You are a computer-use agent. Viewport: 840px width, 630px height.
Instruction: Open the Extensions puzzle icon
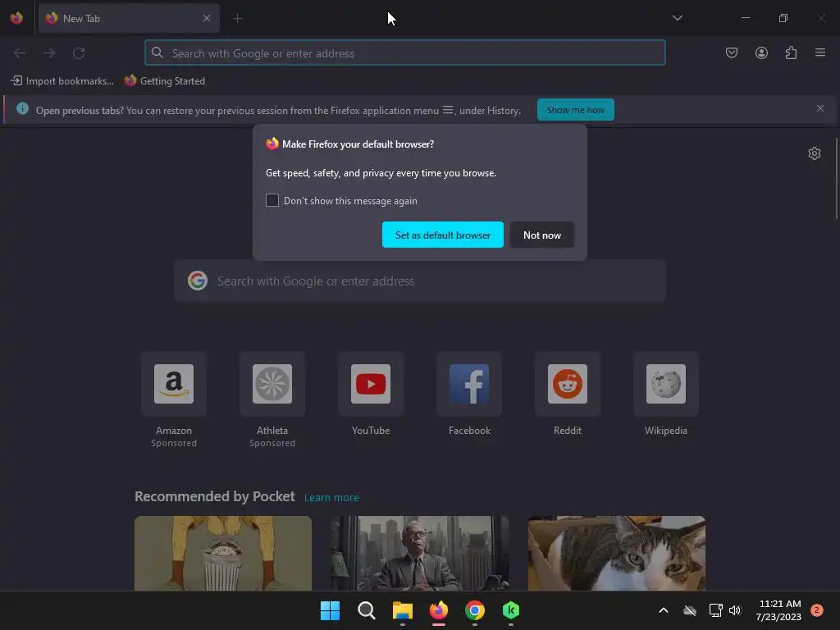click(x=791, y=52)
